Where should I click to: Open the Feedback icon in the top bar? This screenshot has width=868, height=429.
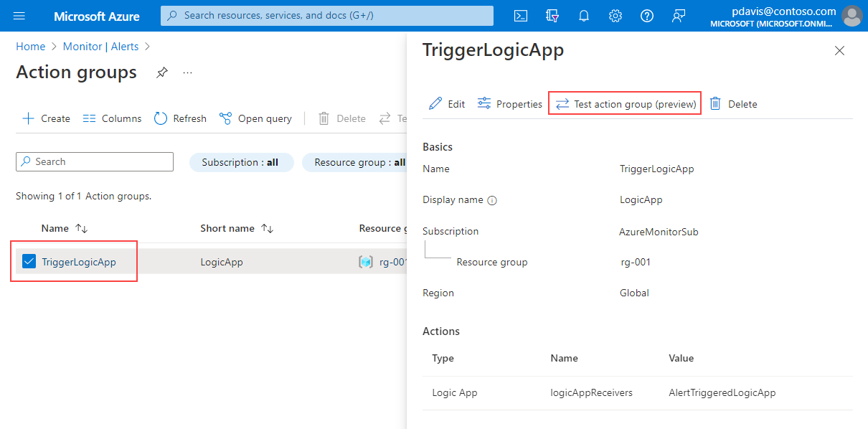(679, 16)
